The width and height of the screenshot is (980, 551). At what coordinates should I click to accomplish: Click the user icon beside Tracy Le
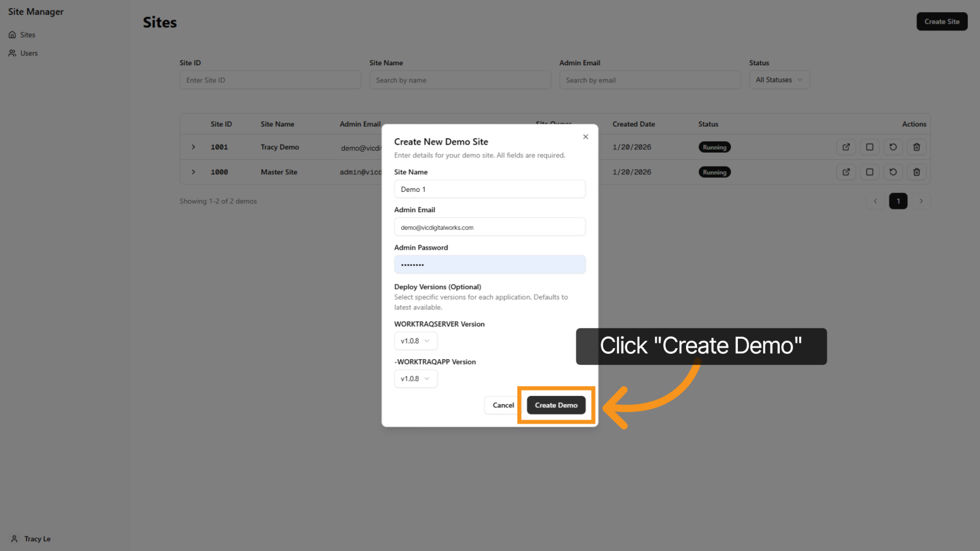tap(13, 538)
